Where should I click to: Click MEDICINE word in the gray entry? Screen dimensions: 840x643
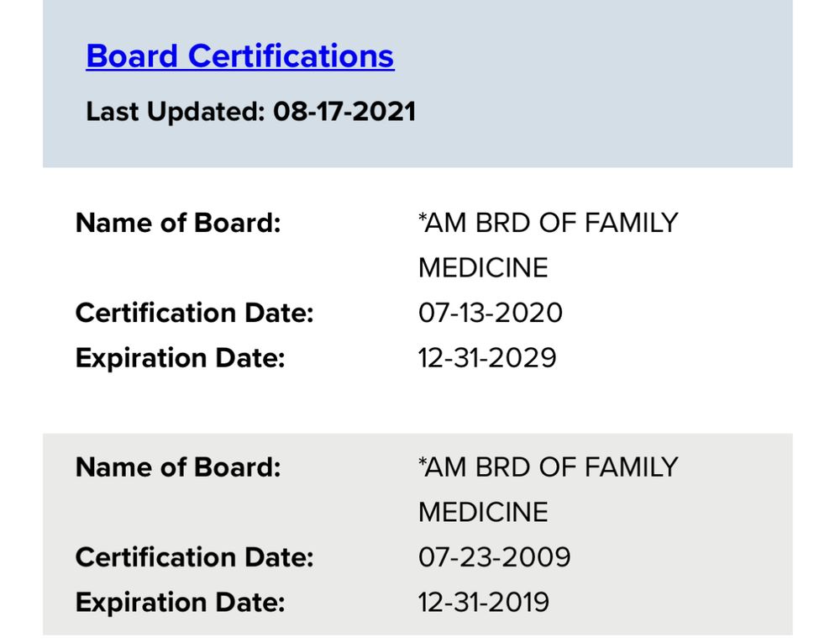coord(483,513)
